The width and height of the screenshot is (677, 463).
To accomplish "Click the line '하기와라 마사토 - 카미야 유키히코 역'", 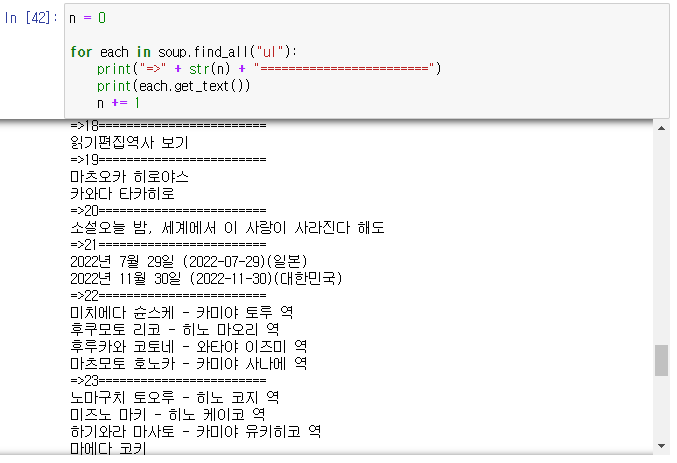I will pyautogui.click(x=196, y=431).
